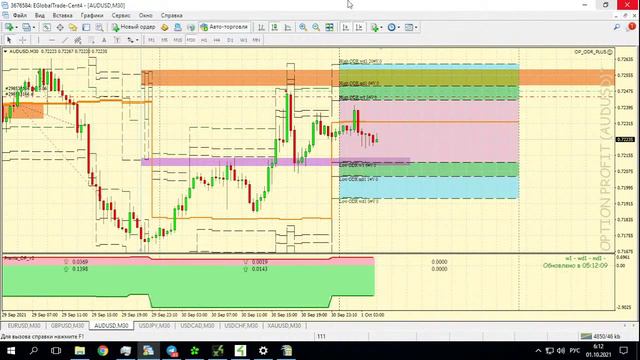Screen dimensions: 640x360
Task: Open the Графики menu
Action: pyautogui.click(x=92, y=16)
